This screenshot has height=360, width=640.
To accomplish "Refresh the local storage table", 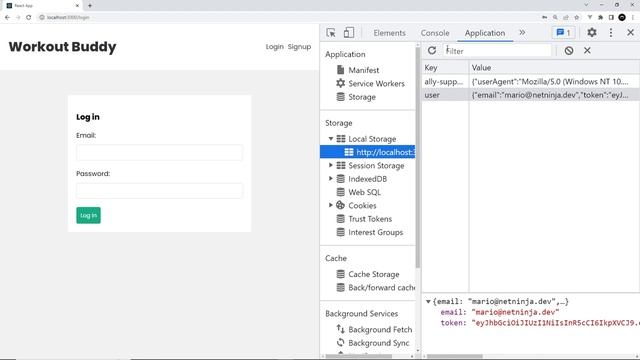I will pyautogui.click(x=432, y=51).
